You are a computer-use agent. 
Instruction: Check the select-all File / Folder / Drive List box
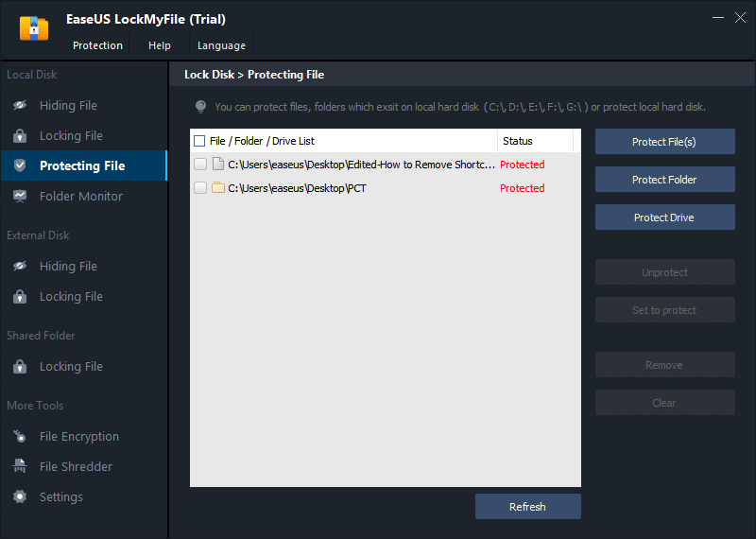pyautogui.click(x=199, y=141)
